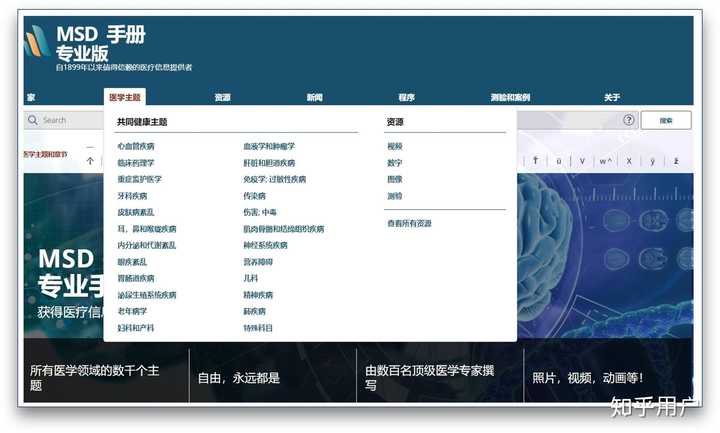Jump to letter v in the alphabet index

coord(582,161)
